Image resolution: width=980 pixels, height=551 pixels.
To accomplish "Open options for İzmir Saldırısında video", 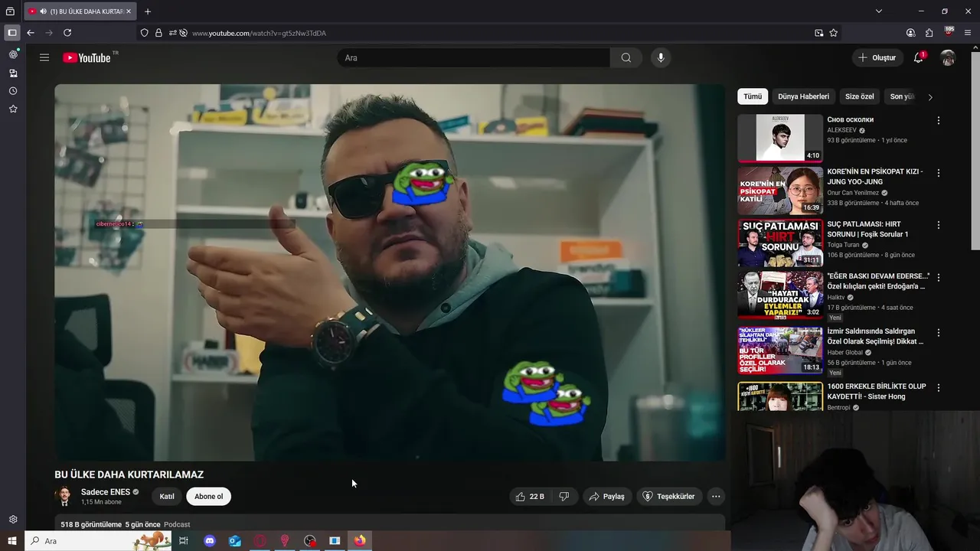I will click(939, 333).
